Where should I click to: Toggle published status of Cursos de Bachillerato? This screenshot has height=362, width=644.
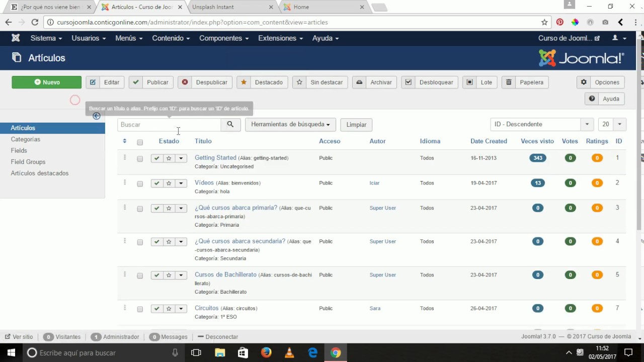pyautogui.click(x=157, y=276)
